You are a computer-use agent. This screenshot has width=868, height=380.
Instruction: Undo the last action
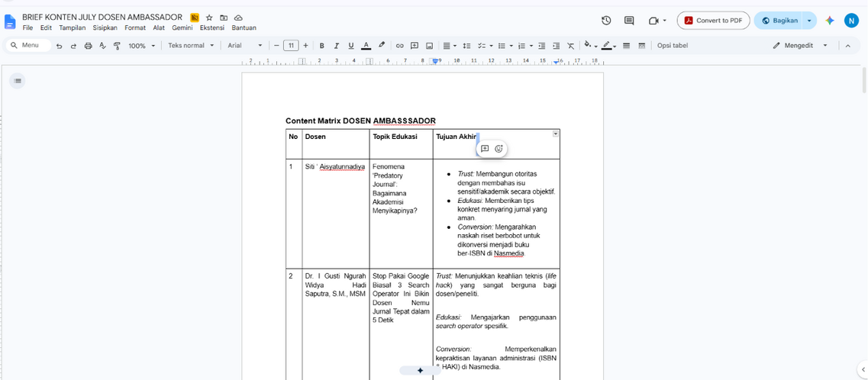click(60, 46)
